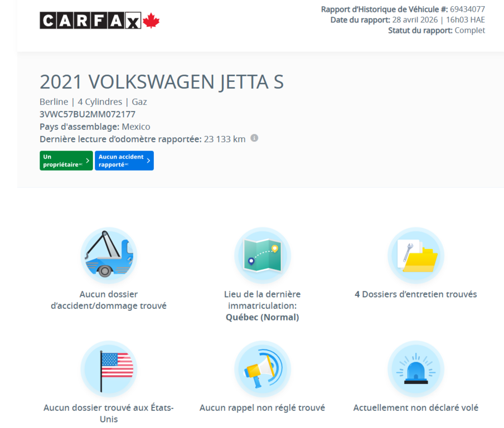Viewport: 504px width, 428px height.
Task: Open the Aucun accident rapporté blue badge
Action: tap(124, 160)
